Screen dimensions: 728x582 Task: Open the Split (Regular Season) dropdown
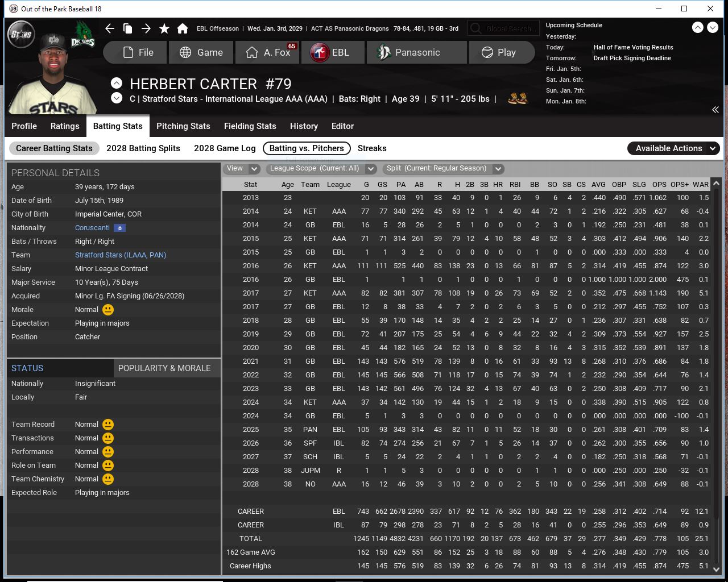pos(443,168)
